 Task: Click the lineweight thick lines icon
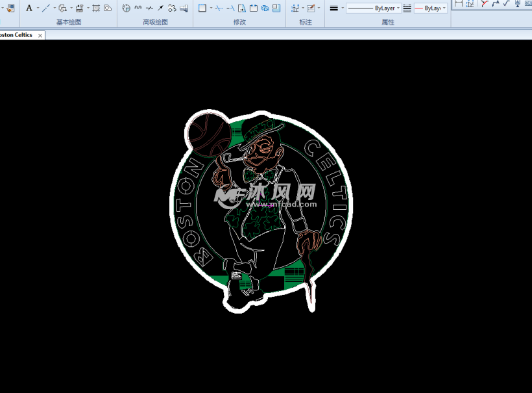[x=334, y=8]
